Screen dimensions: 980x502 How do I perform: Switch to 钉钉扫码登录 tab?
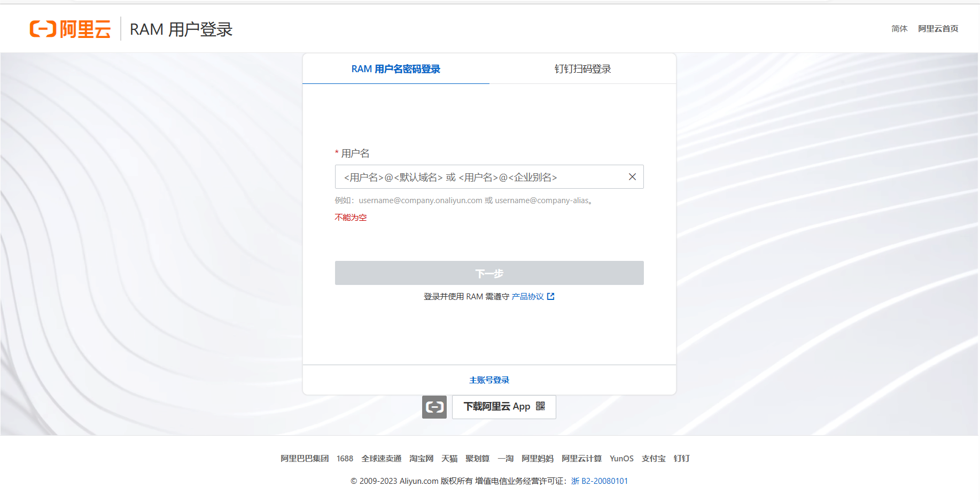coord(583,69)
